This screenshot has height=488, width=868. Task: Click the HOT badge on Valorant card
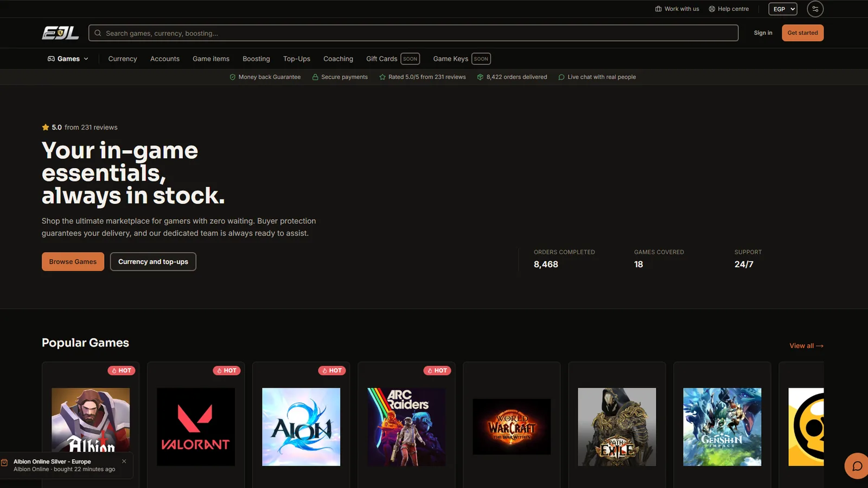[x=226, y=370]
